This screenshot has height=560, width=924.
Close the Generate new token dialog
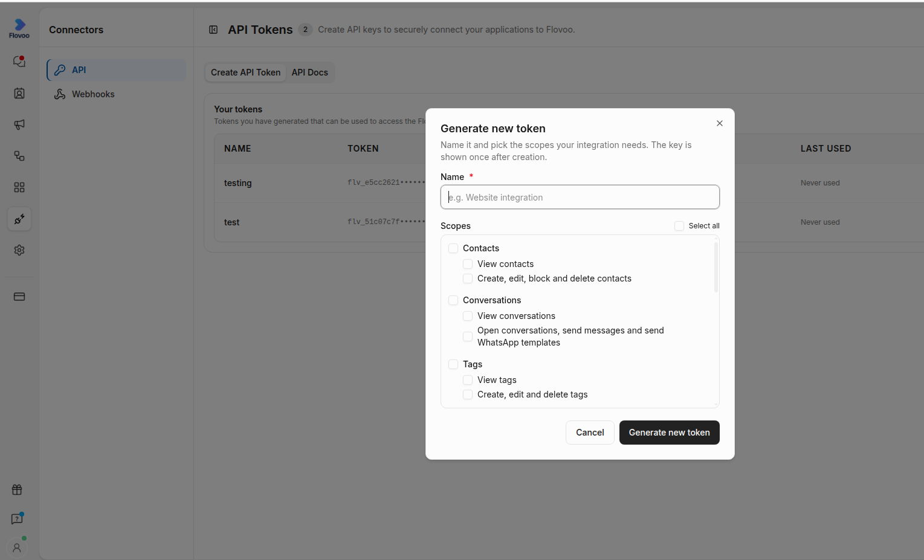point(720,123)
